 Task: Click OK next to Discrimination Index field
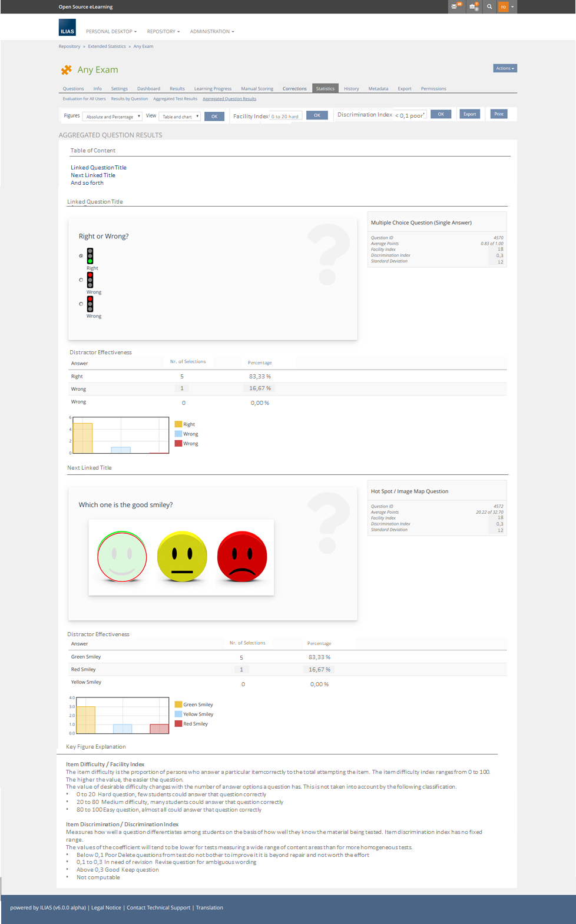tap(441, 114)
